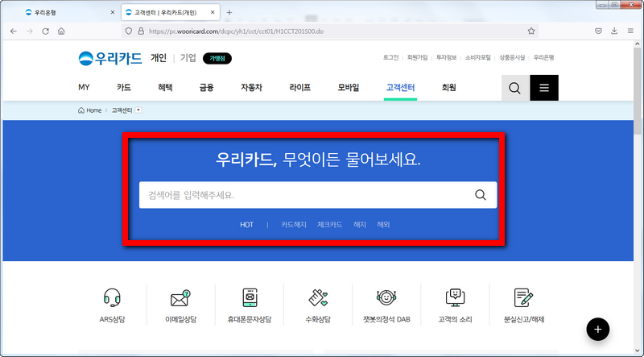This screenshot has width=644, height=357.
Task: Open the 모바일 menu
Action: (349, 87)
